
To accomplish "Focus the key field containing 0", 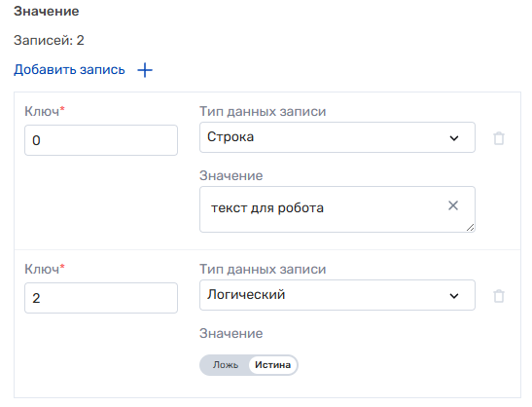I will point(101,140).
